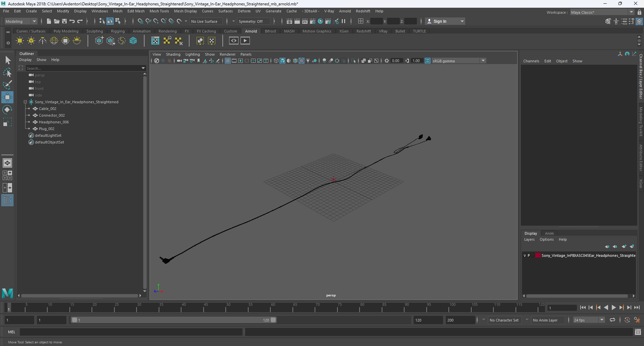Toggle color management sRGB icon
This screenshot has width=644, height=346.
(428, 61)
